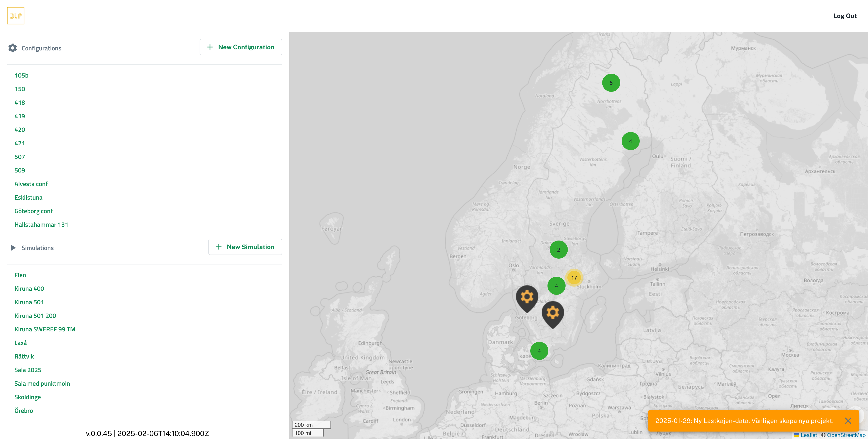Screen dimensions: 868x439
Task: Open the Flen simulation
Action: coord(20,275)
